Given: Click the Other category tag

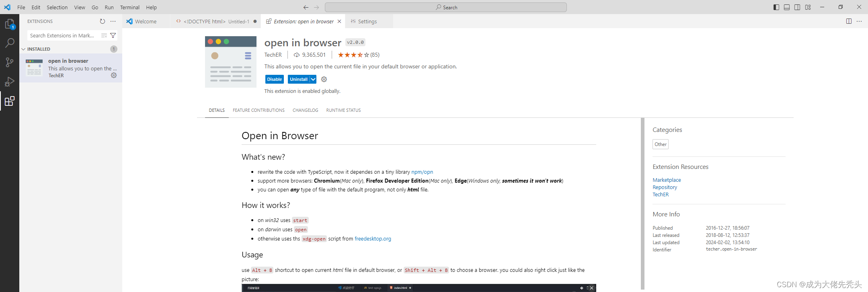Looking at the screenshot, I should tap(661, 144).
